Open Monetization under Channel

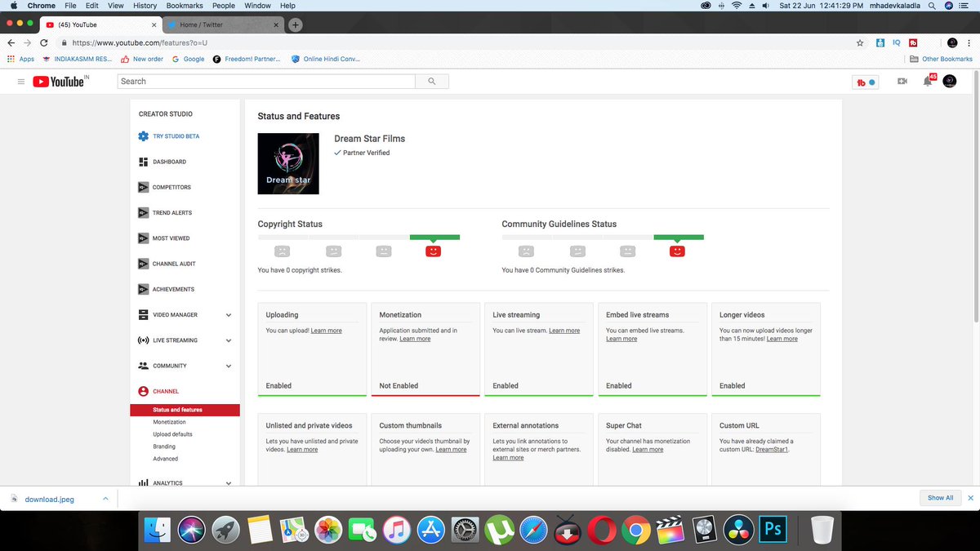point(169,422)
